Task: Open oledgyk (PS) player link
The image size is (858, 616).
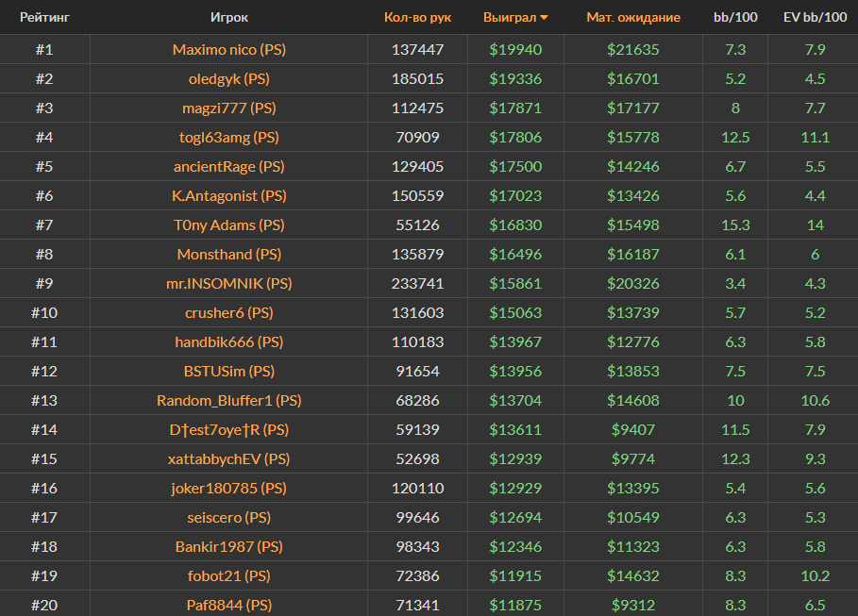Action: tap(229, 78)
